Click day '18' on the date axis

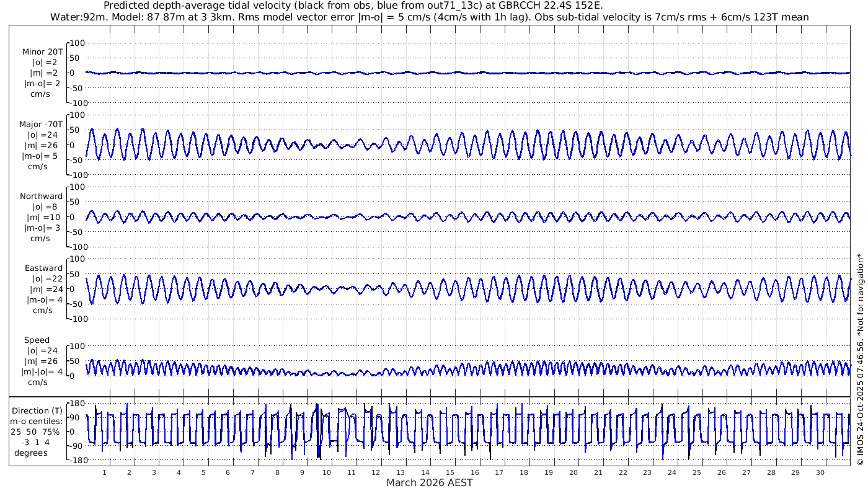(x=524, y=472)
